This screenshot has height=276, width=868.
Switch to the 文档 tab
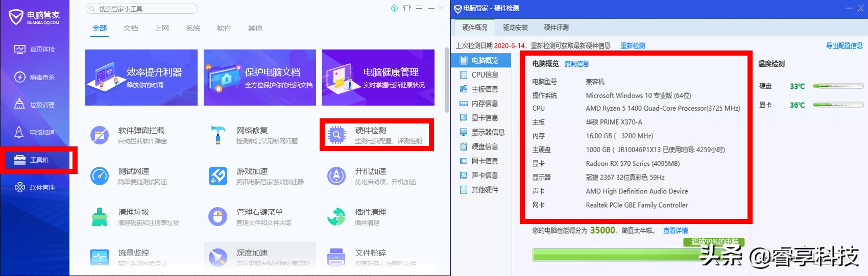(131, 28)
